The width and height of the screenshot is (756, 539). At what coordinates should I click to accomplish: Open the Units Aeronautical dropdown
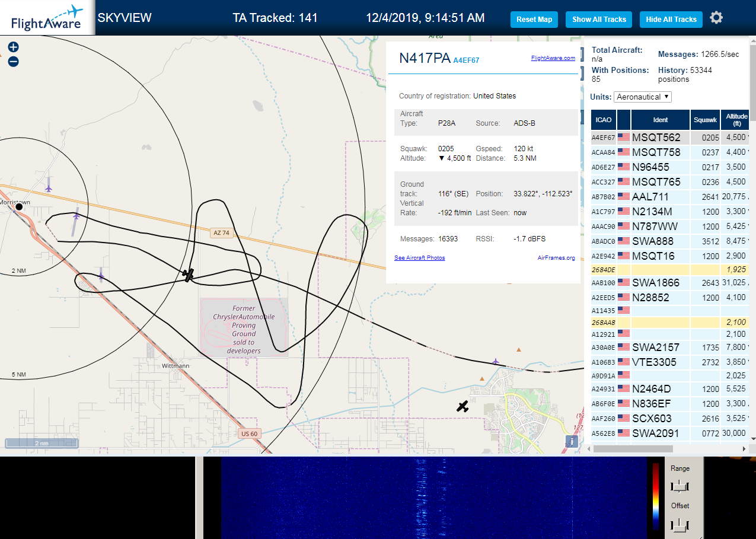point(643,97)
